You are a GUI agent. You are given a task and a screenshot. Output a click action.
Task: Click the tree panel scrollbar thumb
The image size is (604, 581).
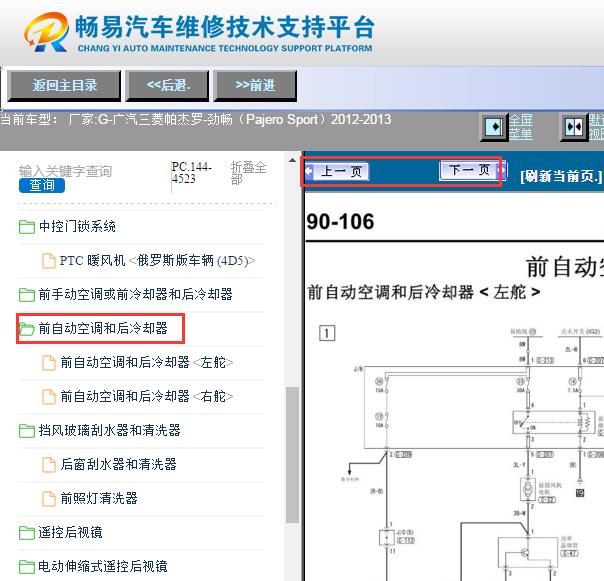point(292,455)
